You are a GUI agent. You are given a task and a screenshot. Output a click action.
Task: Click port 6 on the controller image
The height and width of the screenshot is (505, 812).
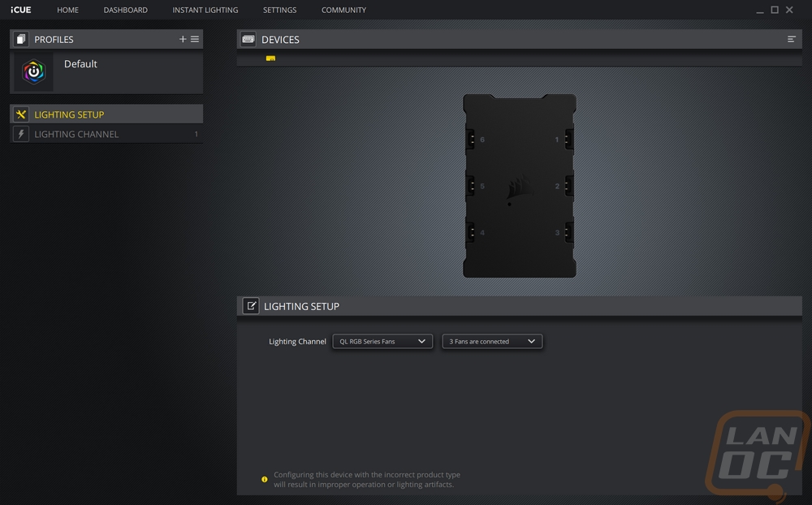(470, 140)
